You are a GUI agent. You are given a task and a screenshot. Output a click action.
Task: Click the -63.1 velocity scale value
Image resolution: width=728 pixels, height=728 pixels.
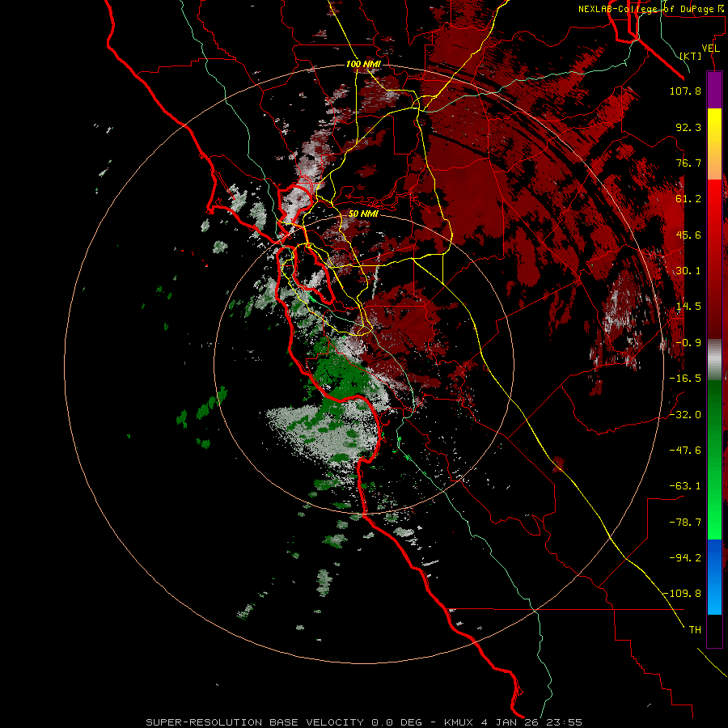(685, 486)
